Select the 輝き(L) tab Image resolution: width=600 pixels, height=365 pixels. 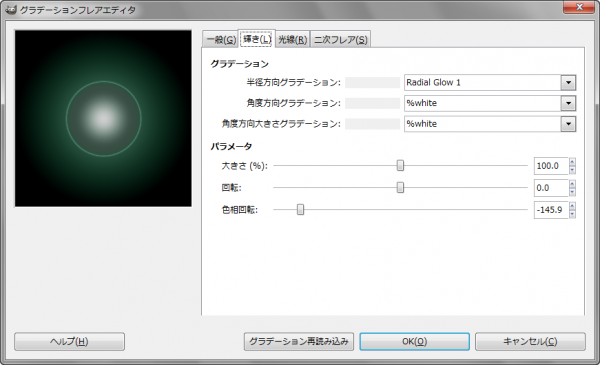(257, 39)
